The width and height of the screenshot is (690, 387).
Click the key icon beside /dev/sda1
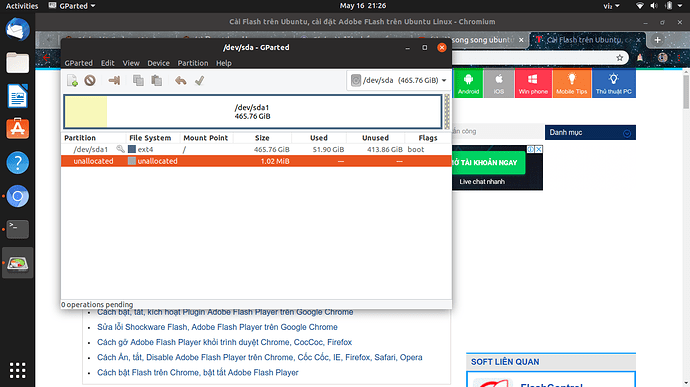pos(120,149)
